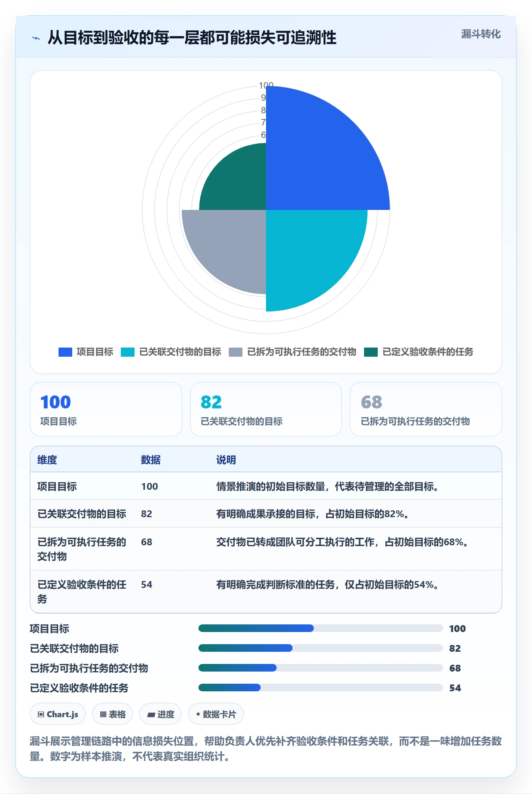This screenshot has height=794, width=532.
Task: Click the 进度 tag chip
Action: click(x=160, y=714)
